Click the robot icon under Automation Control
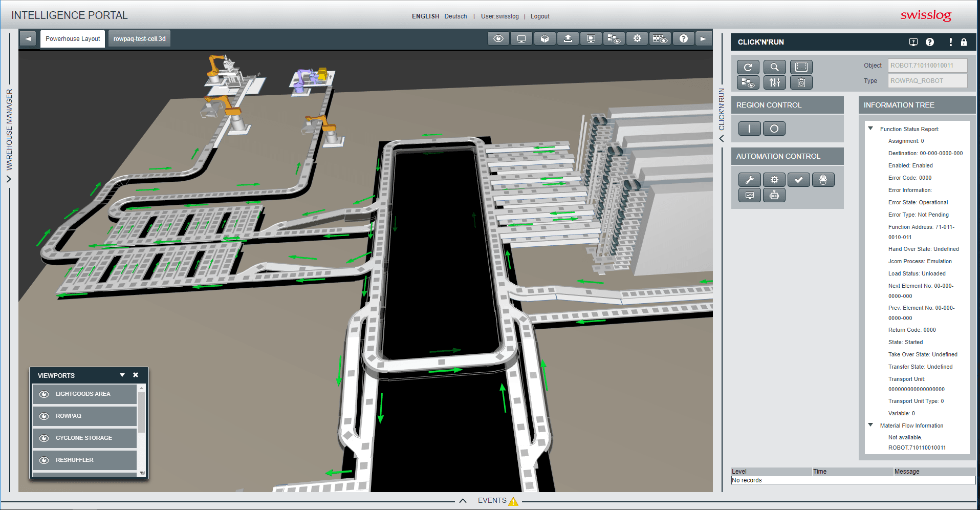This screenshot has width=980, height=510. 774,195
